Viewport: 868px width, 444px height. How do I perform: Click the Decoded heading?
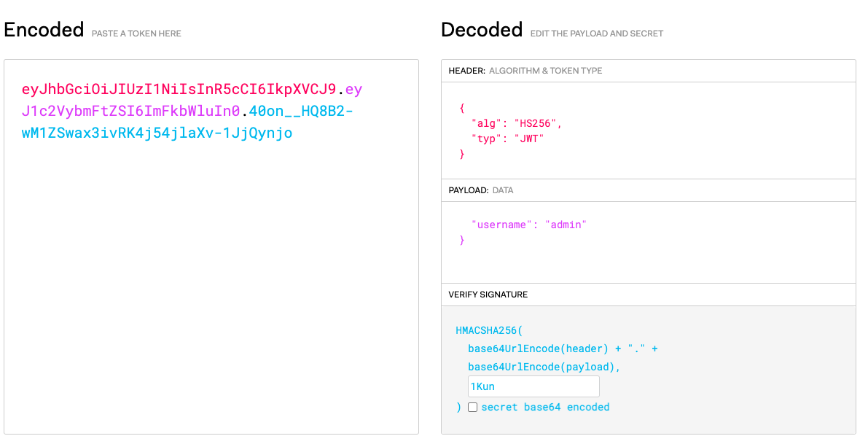tap(482, 30)
